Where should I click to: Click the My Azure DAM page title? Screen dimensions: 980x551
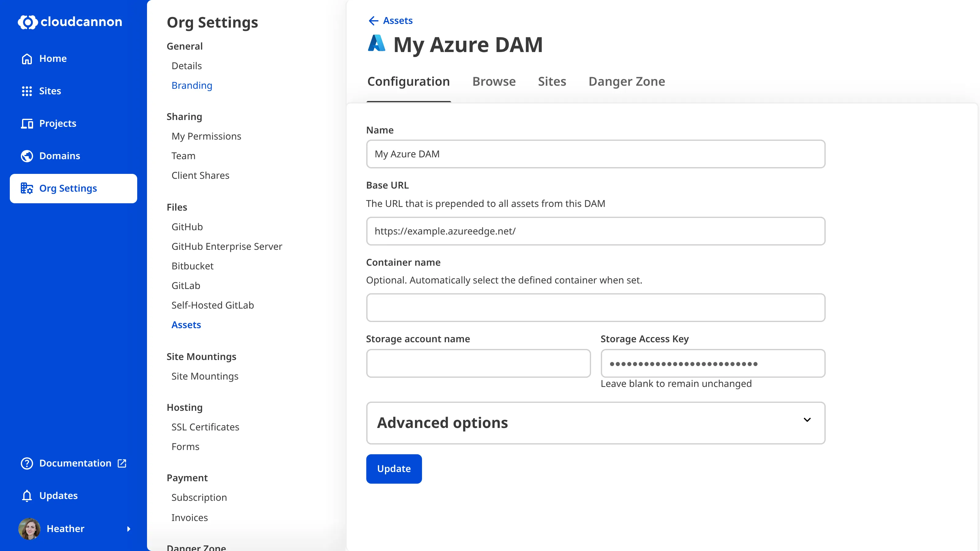pyautogui.click(x=468, y=44)
